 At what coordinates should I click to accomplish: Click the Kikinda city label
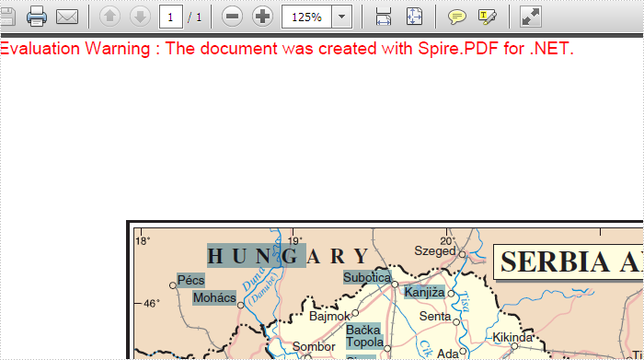click(x=512, y=337)
